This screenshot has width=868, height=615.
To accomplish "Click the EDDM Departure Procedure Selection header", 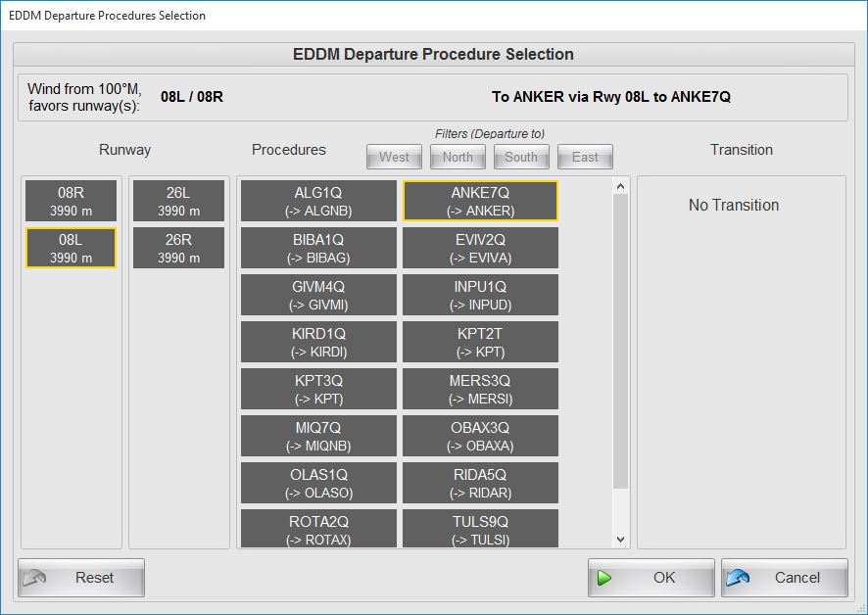I will point(433,54).
